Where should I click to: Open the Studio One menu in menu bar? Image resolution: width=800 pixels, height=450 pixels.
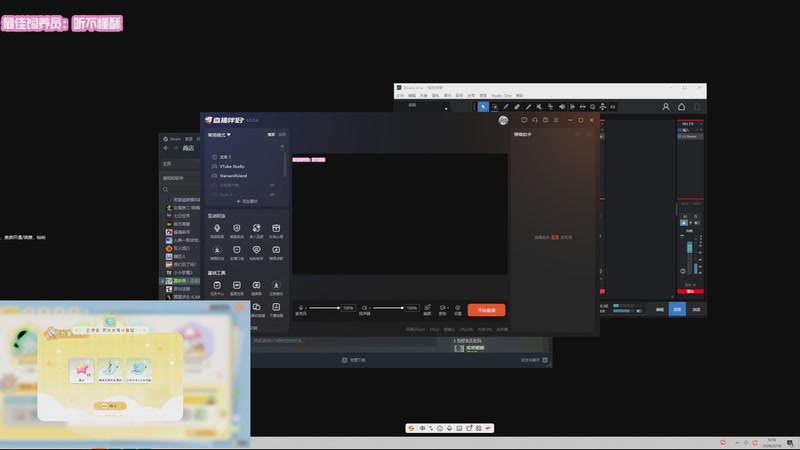(x=501, y=95)
